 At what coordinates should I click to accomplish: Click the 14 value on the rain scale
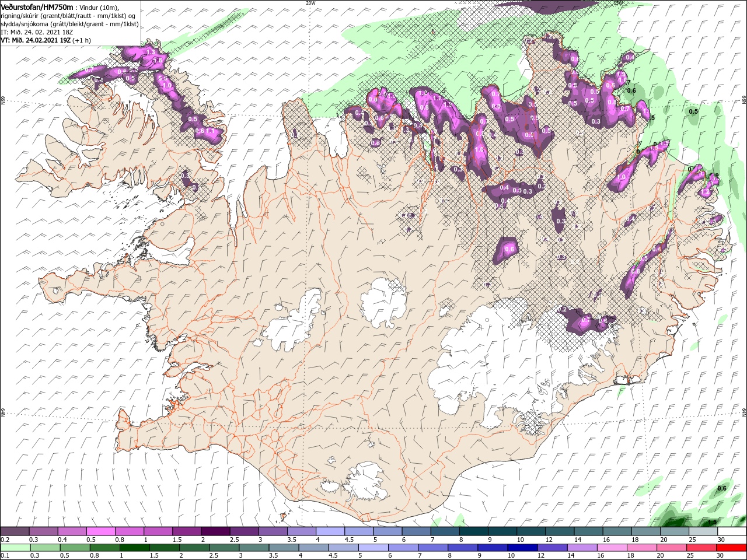[x=570, y=556]
